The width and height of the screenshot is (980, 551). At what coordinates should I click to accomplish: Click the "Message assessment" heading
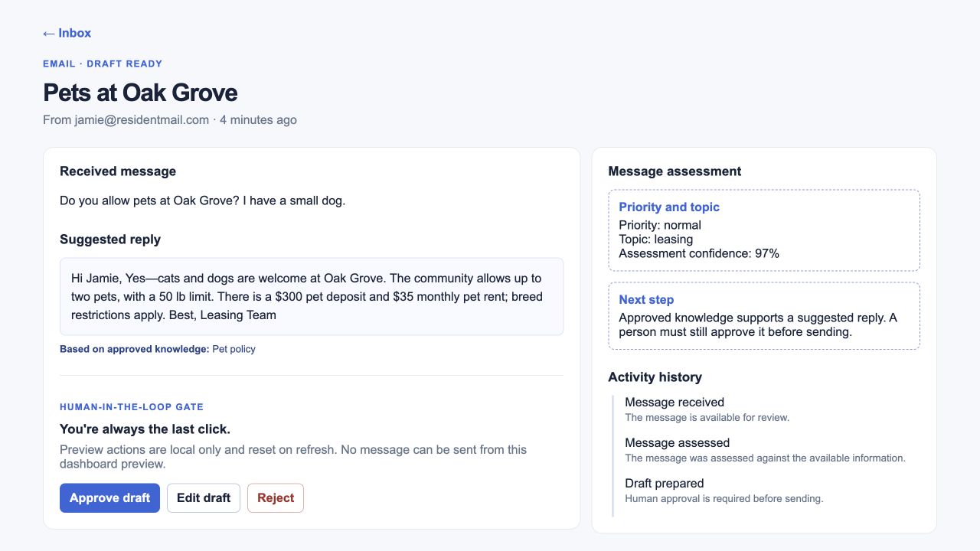675,171
